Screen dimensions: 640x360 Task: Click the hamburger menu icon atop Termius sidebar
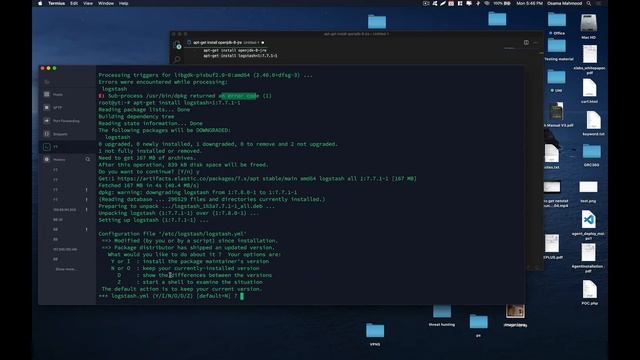click(47, 82)
